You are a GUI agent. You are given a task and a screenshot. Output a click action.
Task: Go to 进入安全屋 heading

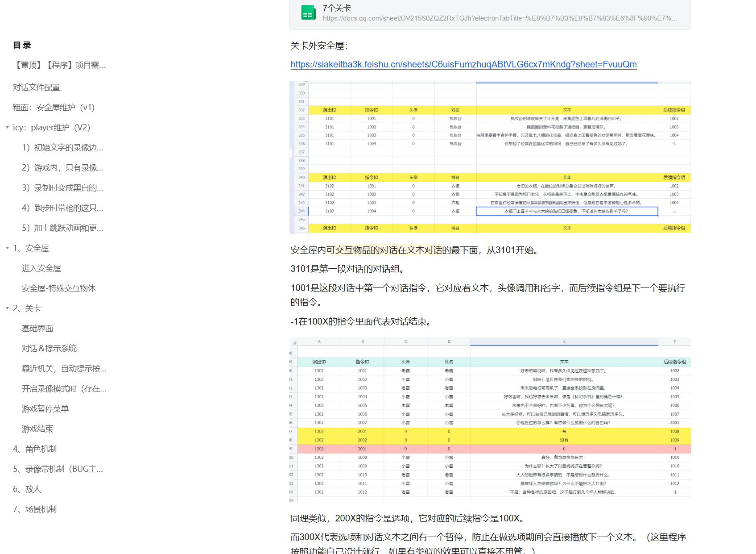point(41,268)
